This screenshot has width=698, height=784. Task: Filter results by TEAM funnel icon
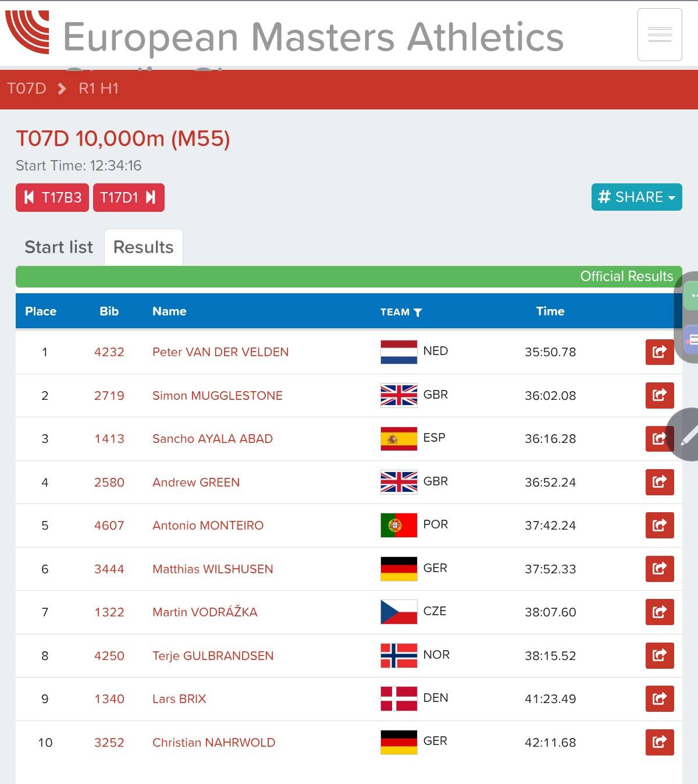[x=417, y=313]
